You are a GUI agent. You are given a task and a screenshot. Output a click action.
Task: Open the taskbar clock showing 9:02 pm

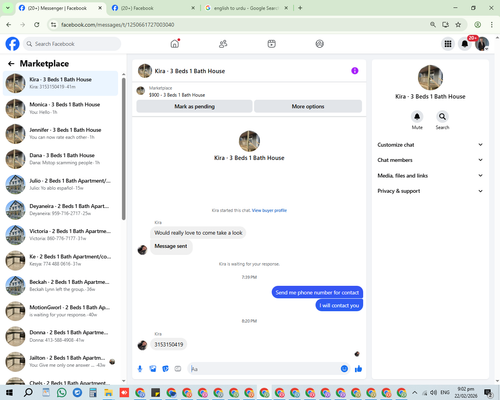point(466,392)
